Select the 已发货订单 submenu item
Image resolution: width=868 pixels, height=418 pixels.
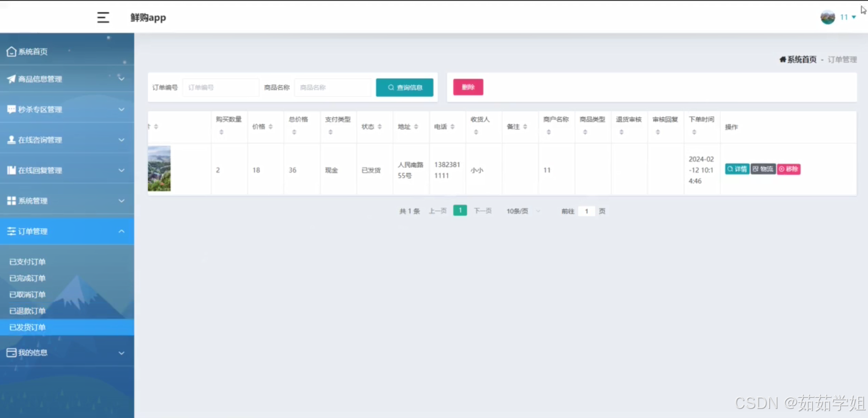tap(67, 327)
